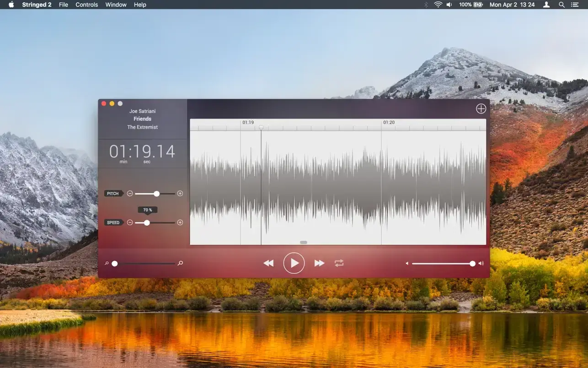Screen dimensions: 588x368
Task: Click the SPEED label button
Action: click(x=113, y=222)
